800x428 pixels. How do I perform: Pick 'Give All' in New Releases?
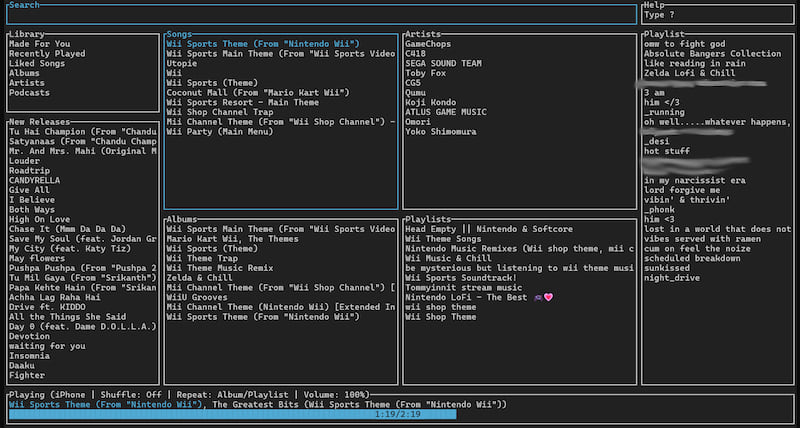30,190
